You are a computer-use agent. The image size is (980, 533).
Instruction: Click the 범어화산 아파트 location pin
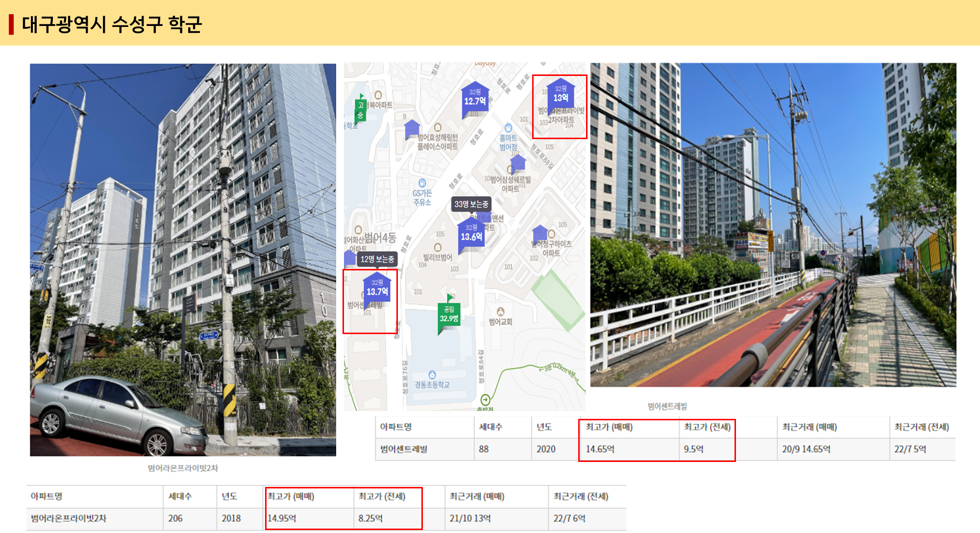click(358, 230)
